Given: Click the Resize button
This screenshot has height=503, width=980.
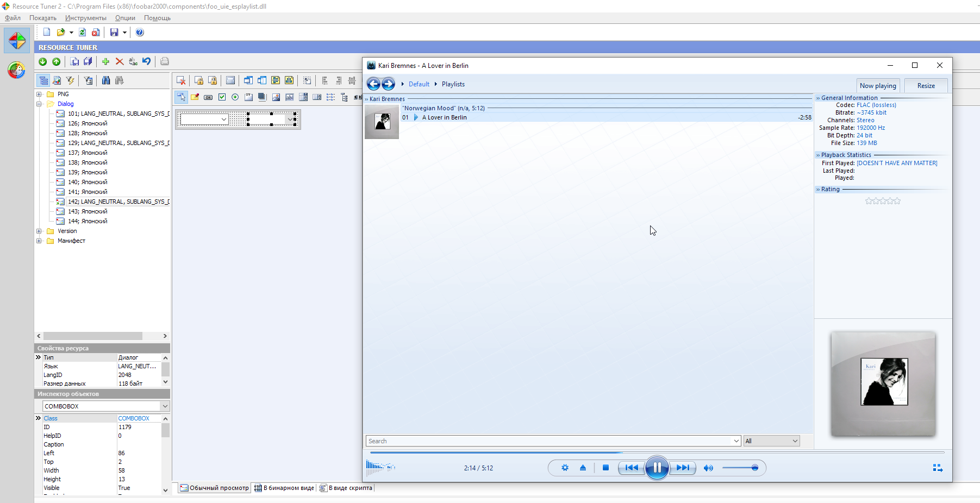Looking at the screenshot, I should pos(926,86).
